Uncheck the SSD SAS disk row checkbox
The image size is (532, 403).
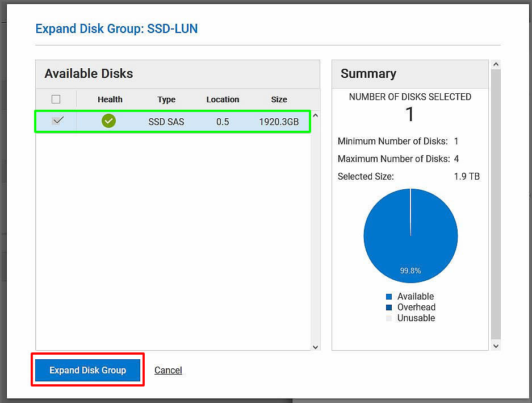57,121
